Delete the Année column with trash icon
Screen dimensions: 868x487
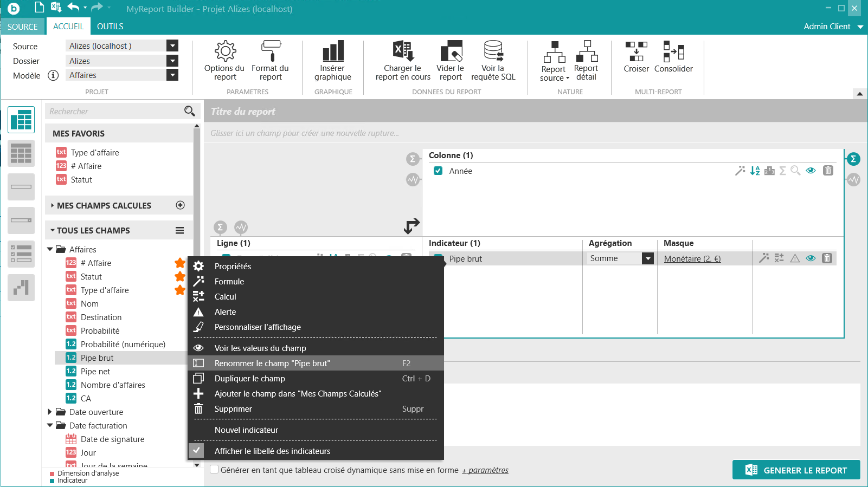(828, 171)
